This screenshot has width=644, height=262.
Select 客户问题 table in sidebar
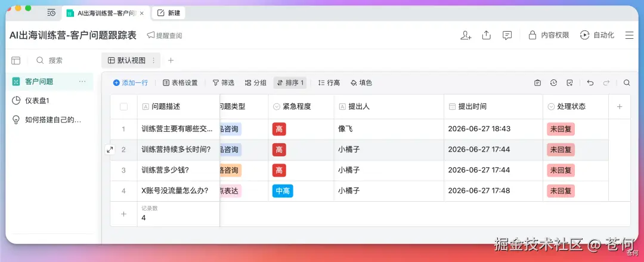(x=49, y=81)
